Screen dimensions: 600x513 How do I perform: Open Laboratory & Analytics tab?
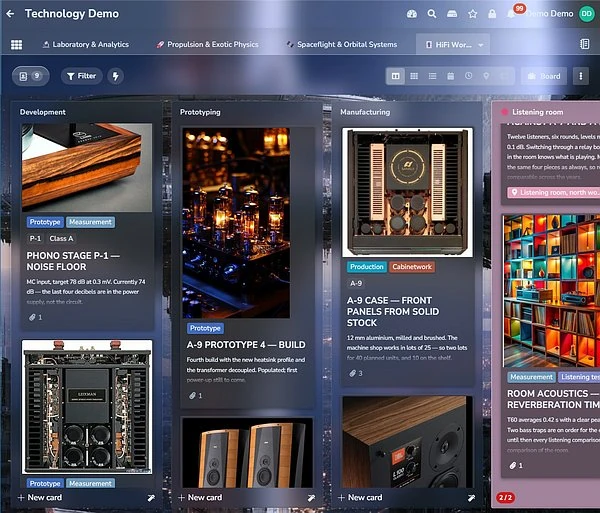coord(86,44)
